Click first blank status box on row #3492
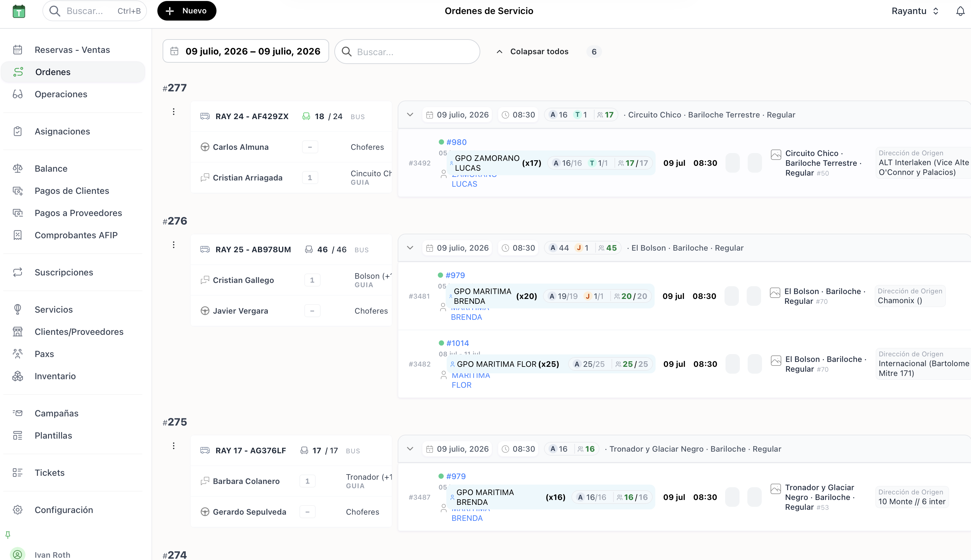 click(x=732, y=163)
